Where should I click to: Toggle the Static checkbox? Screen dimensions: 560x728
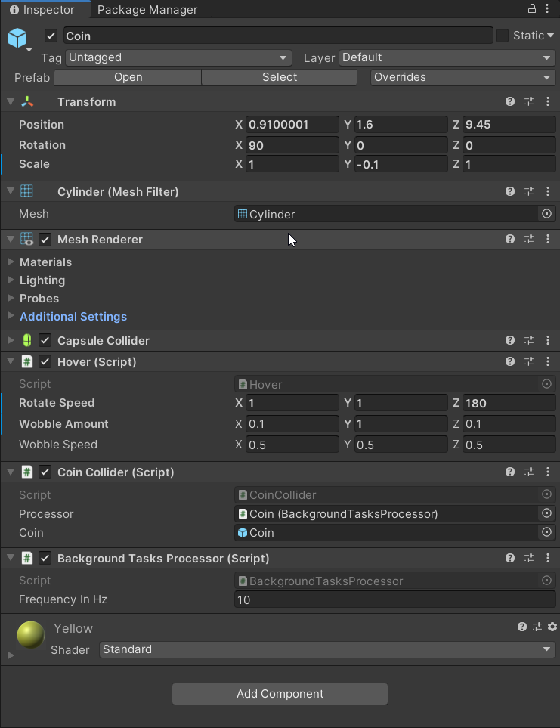point(502,36)
